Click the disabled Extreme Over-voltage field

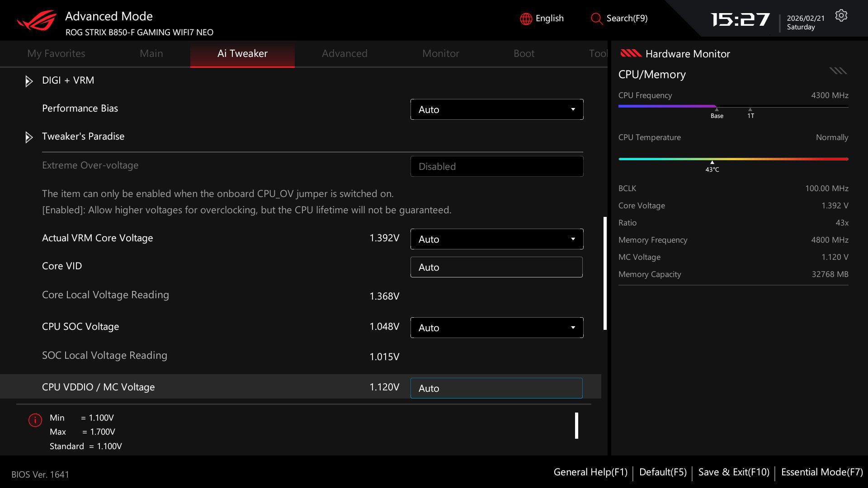(497, 166)
